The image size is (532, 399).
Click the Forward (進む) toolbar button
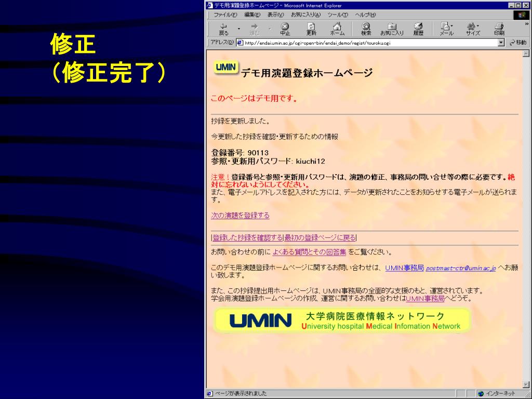254,29
